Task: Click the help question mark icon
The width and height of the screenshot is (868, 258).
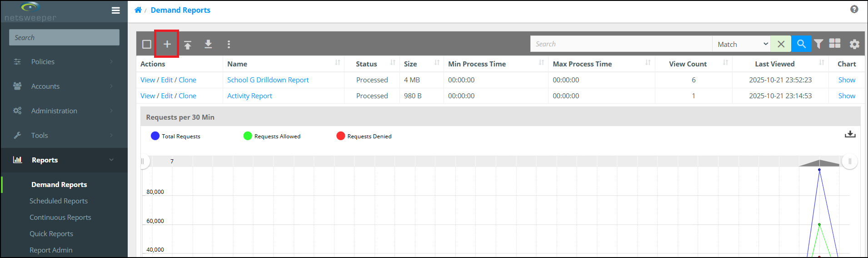Action: point(854,9)
